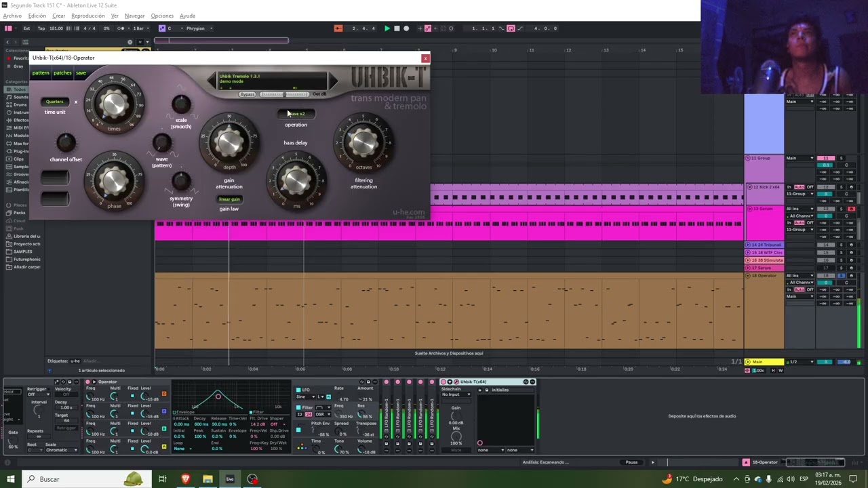The width and height of the screenshot is (868, 488).
Task: Click the Bypass button in Uhbik-T
Action: coord(248,94)
